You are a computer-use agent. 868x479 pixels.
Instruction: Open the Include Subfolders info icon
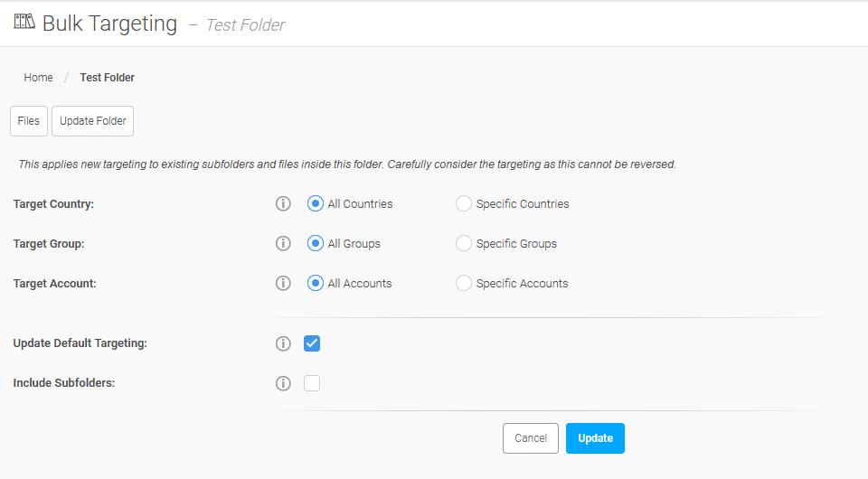click(283, 383)
